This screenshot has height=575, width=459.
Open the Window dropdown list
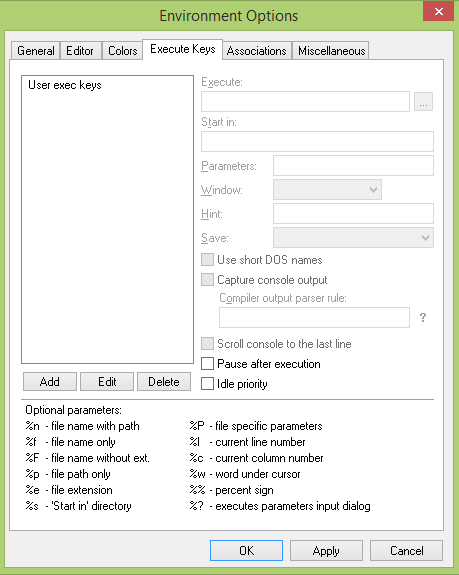point(327,190)
